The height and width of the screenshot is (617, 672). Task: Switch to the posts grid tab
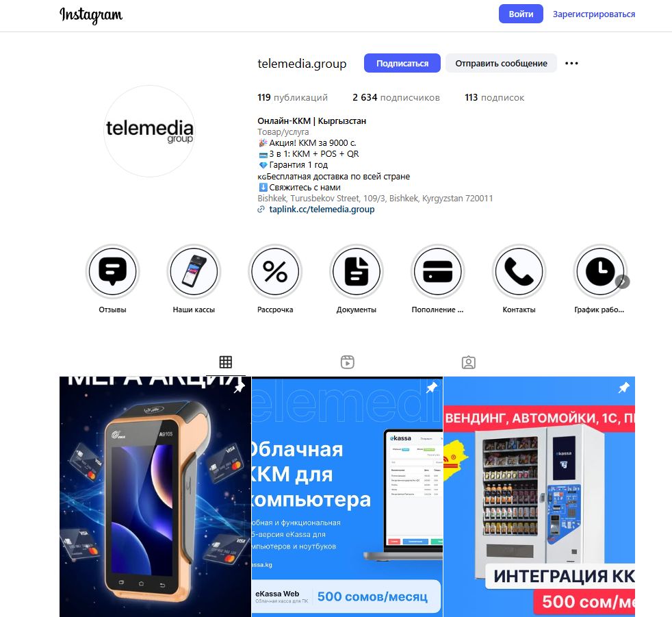click(x=225, y=362)
